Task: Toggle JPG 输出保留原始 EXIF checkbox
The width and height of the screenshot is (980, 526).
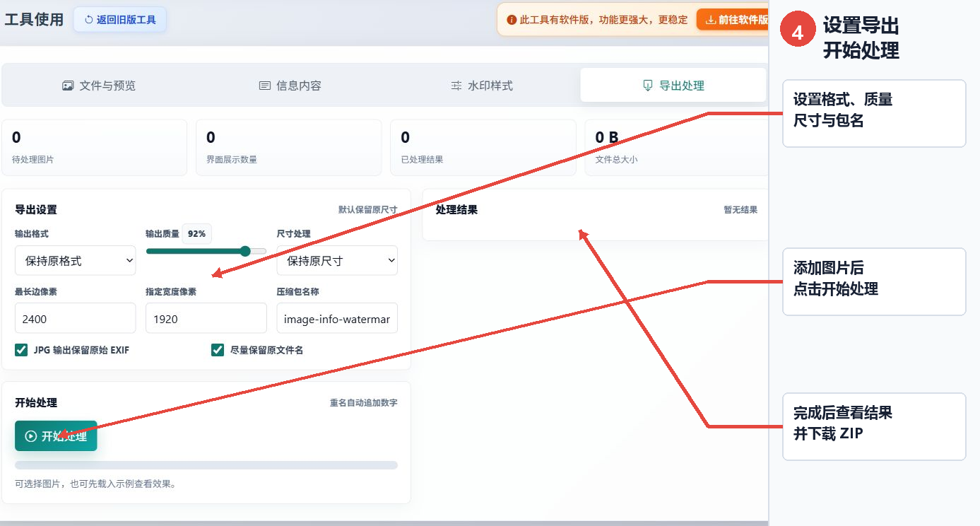Action: tap(21, 350)
